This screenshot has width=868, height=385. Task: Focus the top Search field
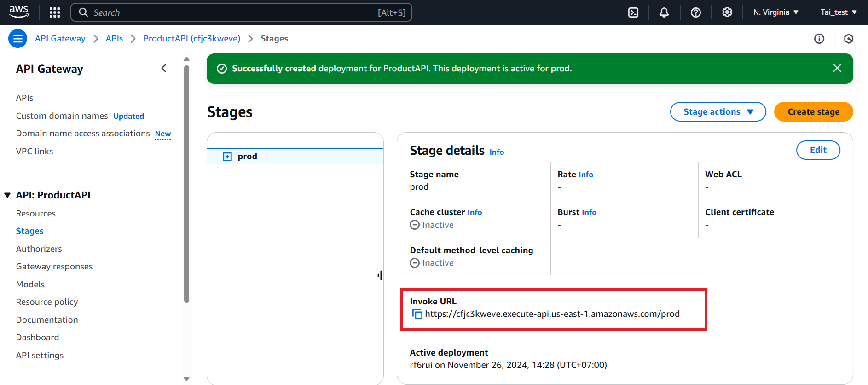click(241, 12)
